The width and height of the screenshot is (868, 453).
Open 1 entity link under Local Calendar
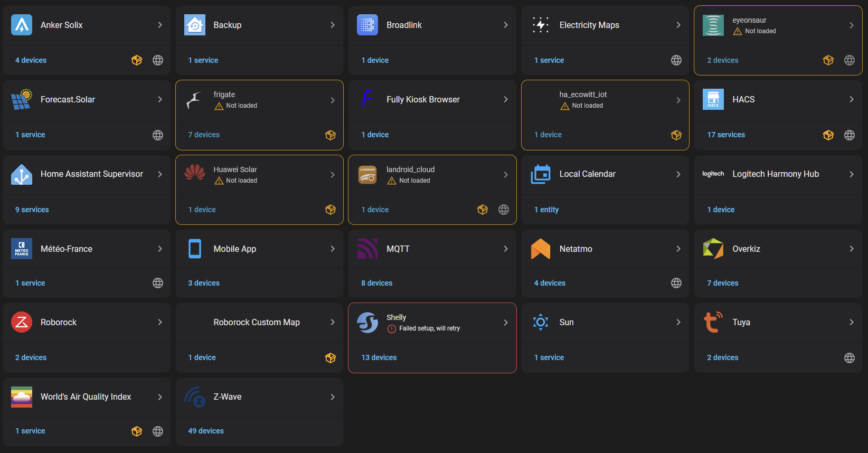[546, 210]
